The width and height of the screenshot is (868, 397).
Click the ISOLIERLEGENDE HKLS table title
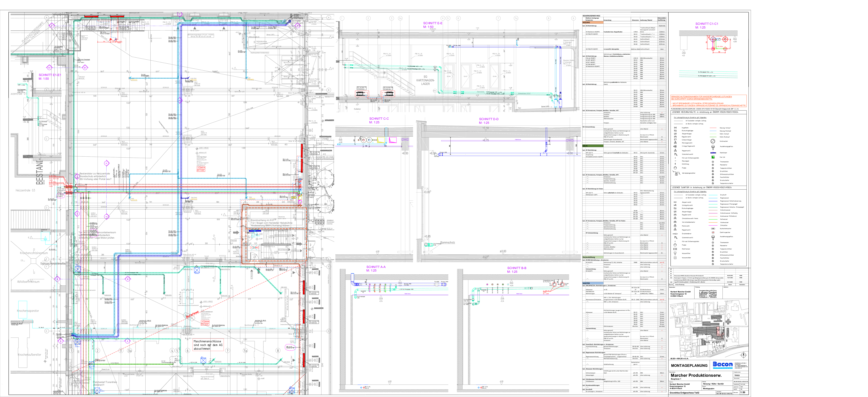pyautogui.click(x=591, y=16)
